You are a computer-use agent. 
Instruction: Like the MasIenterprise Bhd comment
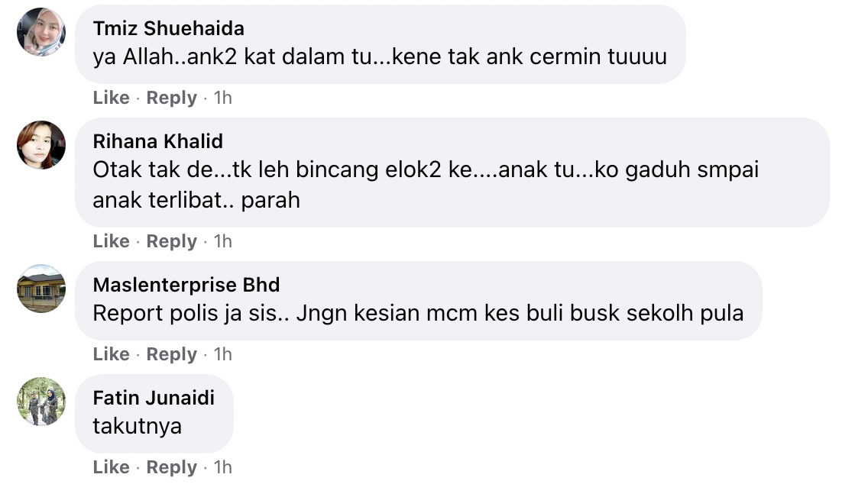(111, 354)
